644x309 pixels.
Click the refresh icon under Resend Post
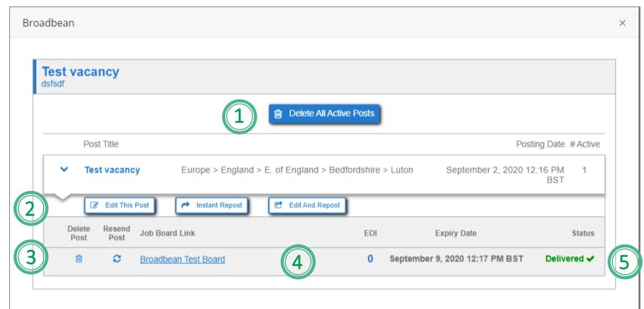pyautogui.click(x=117, y=258)
